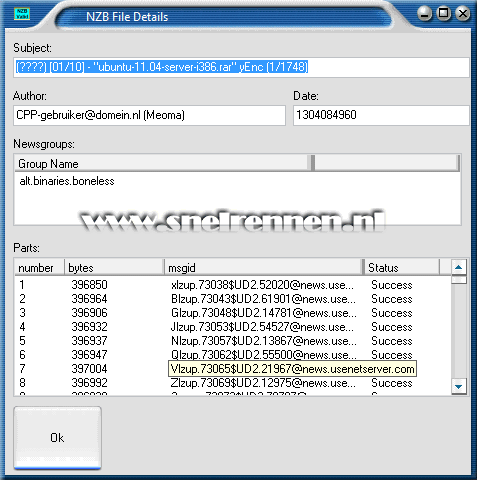Click bytes value 397004
Screen dimensions: 477x480
(x=89, y=369)
